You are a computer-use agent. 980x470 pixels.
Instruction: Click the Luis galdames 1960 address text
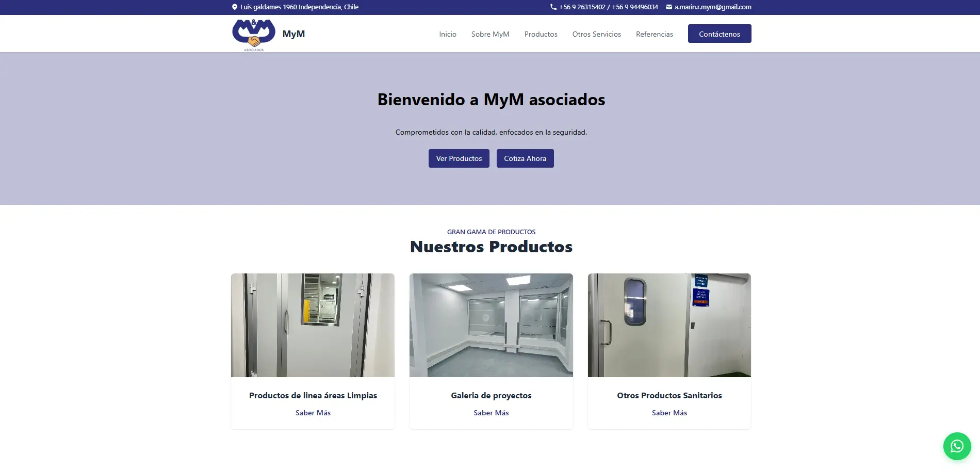coord(299,7)
